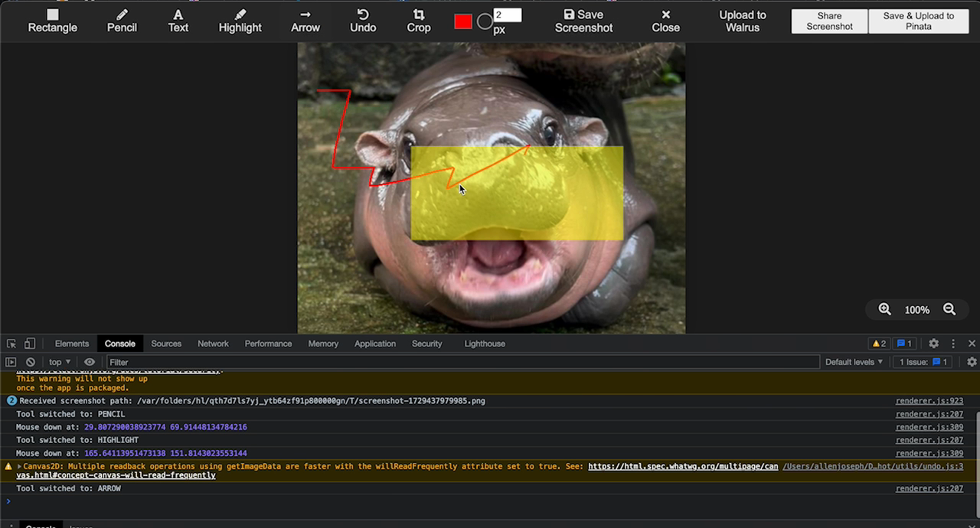
Task: Zoom in with the plus magnifier
Action: click(x=885, y=309)
